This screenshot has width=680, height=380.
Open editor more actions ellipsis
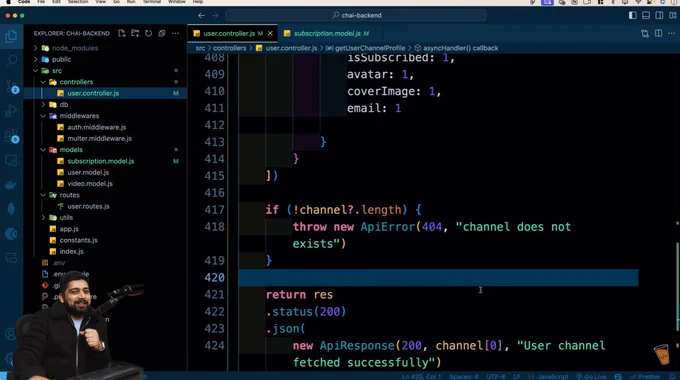[671, 33]
